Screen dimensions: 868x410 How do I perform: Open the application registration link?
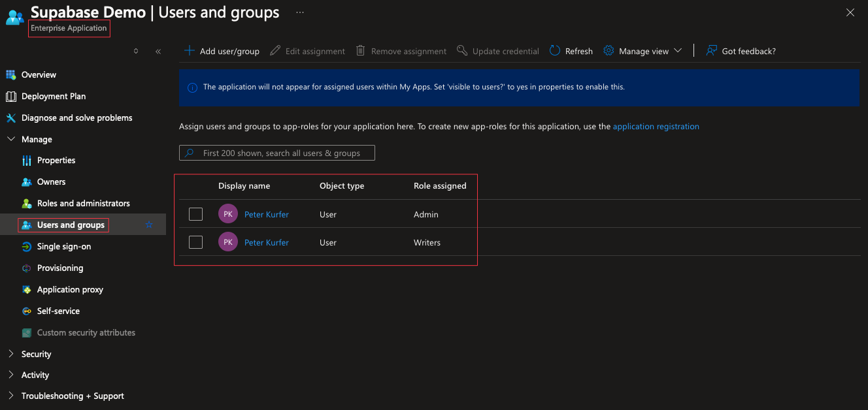point(656,127)
